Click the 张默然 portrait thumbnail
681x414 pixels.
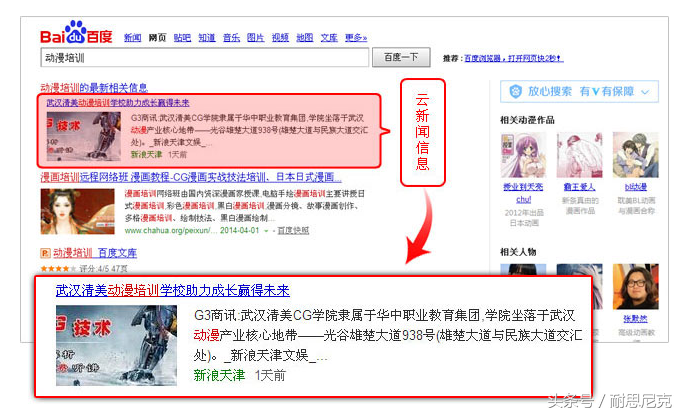tap(636, 287)
